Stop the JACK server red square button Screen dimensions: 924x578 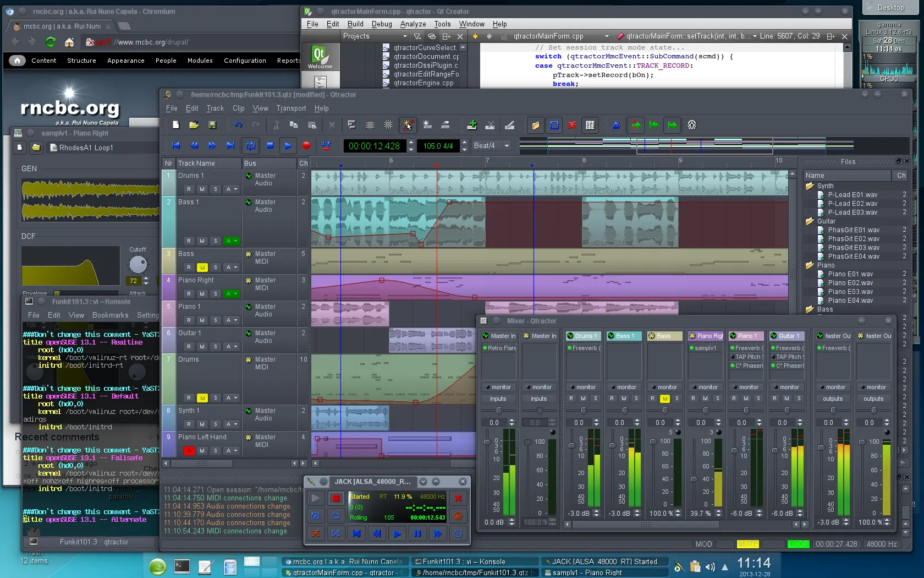[335, 499]
